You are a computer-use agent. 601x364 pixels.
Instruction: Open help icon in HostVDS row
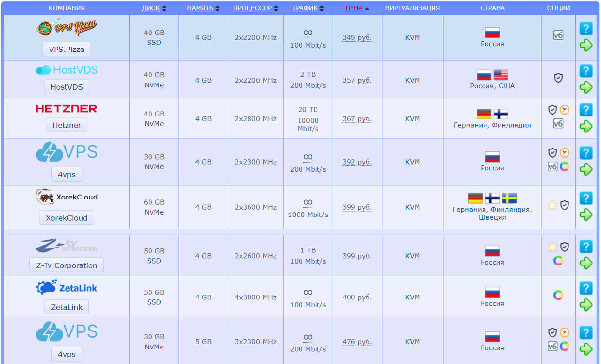586,71
